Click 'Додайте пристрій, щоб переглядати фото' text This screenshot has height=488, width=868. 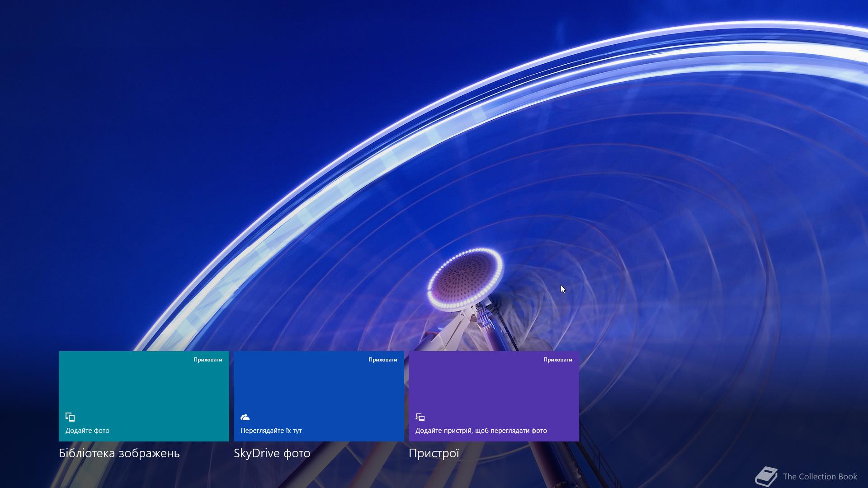tap(481, 431)
